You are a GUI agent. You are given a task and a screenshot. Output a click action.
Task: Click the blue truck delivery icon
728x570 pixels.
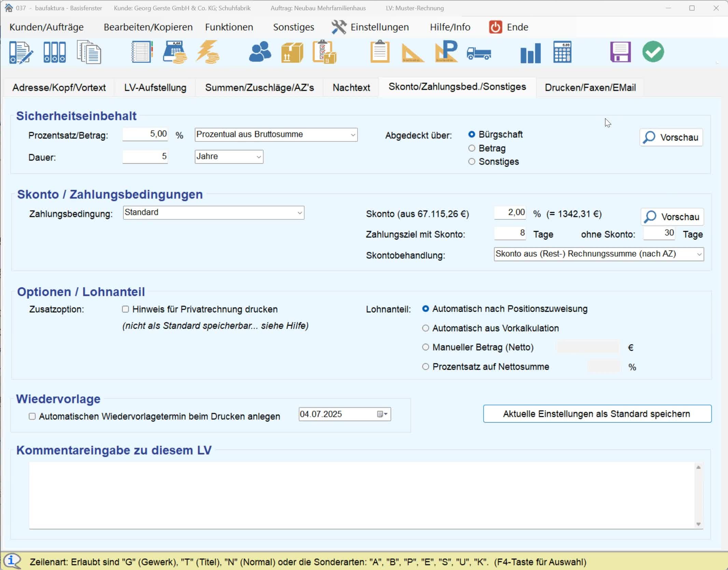point(479,53)
